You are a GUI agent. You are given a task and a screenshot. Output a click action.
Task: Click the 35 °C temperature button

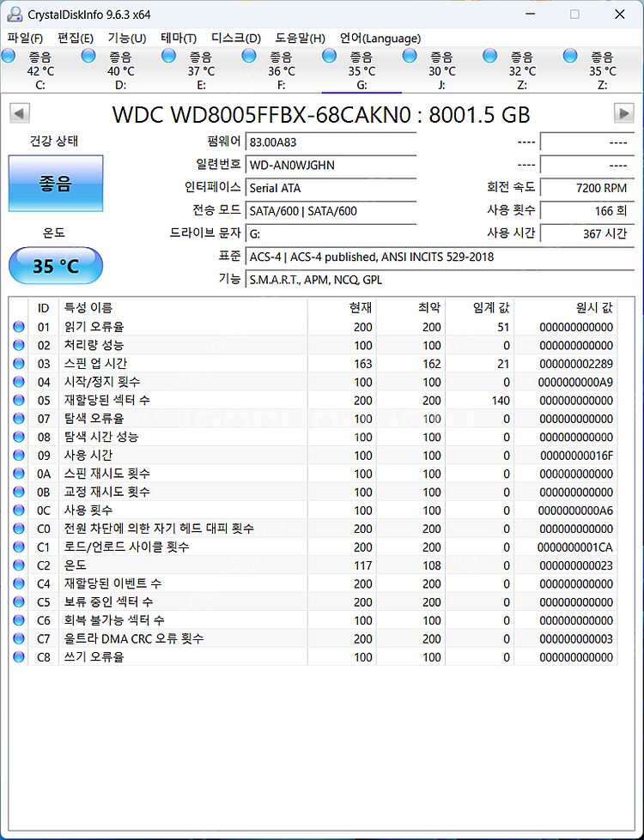click(56, 266)
